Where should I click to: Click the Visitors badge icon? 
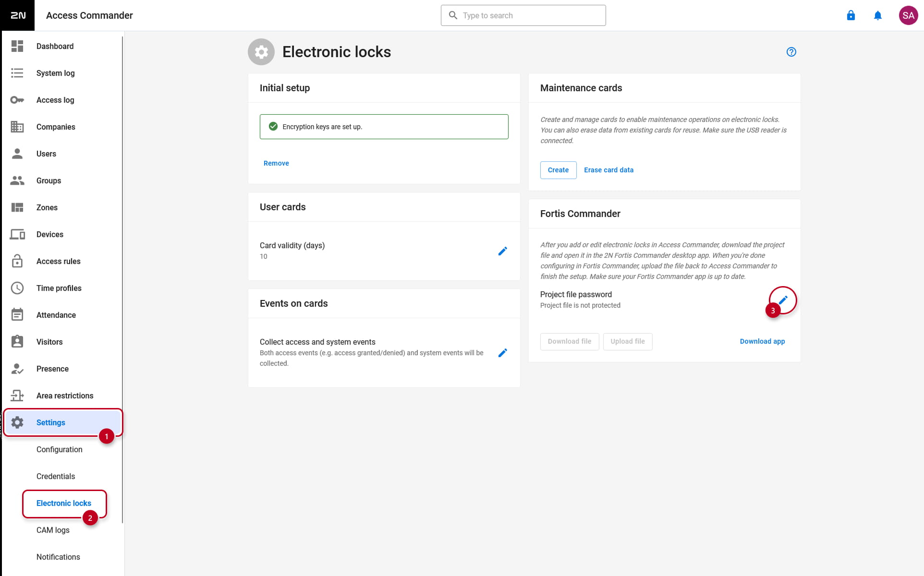(17, 342)
